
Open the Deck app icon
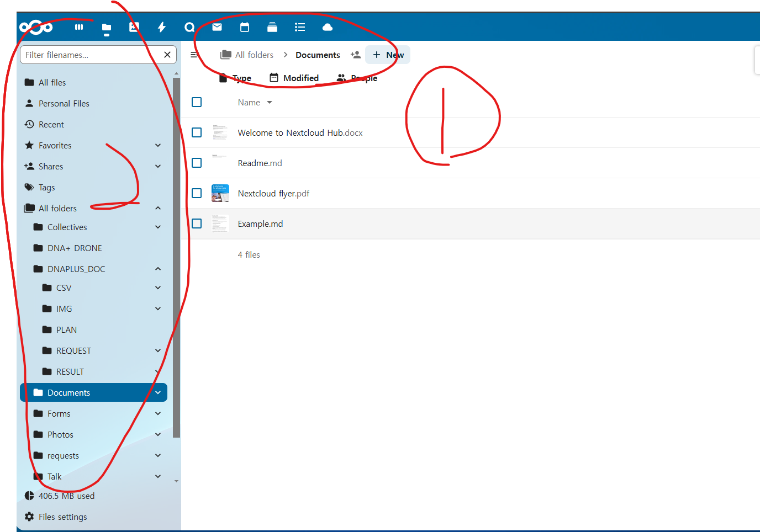point(272,27)
